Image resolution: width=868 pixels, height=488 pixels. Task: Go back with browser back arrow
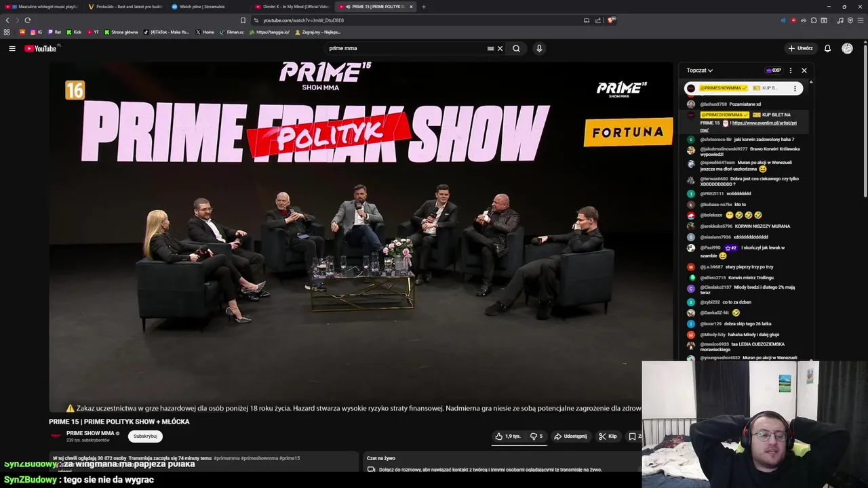(7, 20)
